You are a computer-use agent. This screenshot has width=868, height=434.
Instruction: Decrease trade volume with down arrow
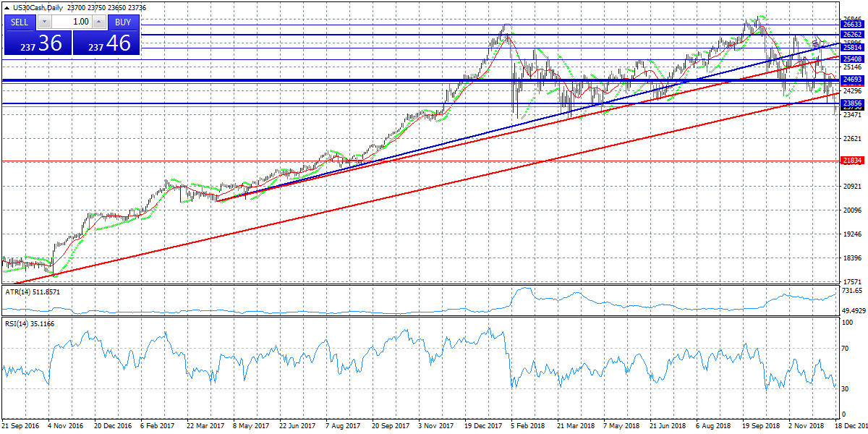43,22
